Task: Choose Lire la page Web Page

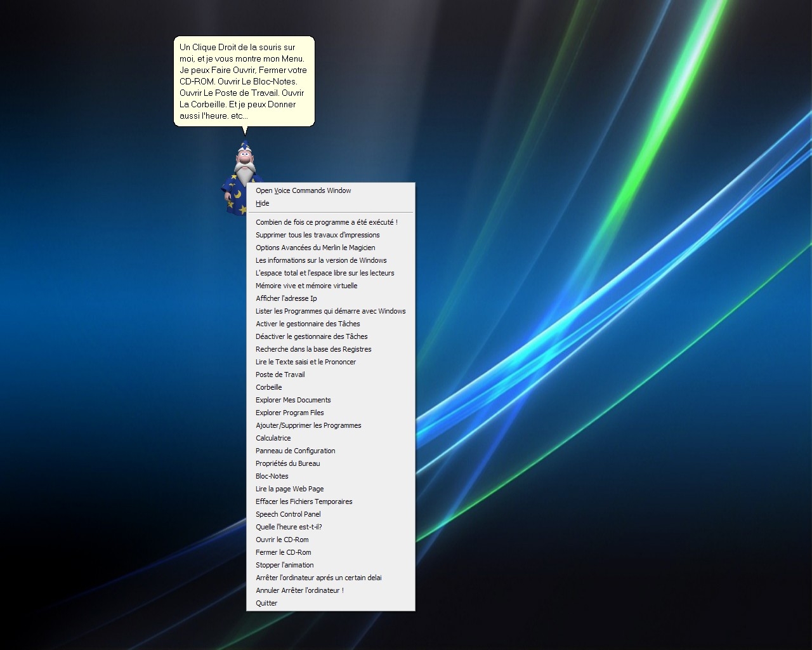Action: (x=331, y=489)
